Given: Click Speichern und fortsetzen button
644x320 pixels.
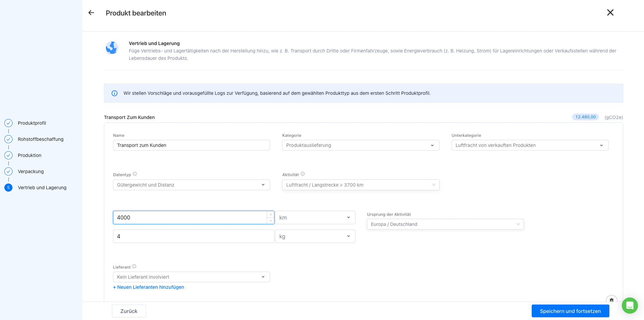Looking at the screenshot, I should 570,311.
